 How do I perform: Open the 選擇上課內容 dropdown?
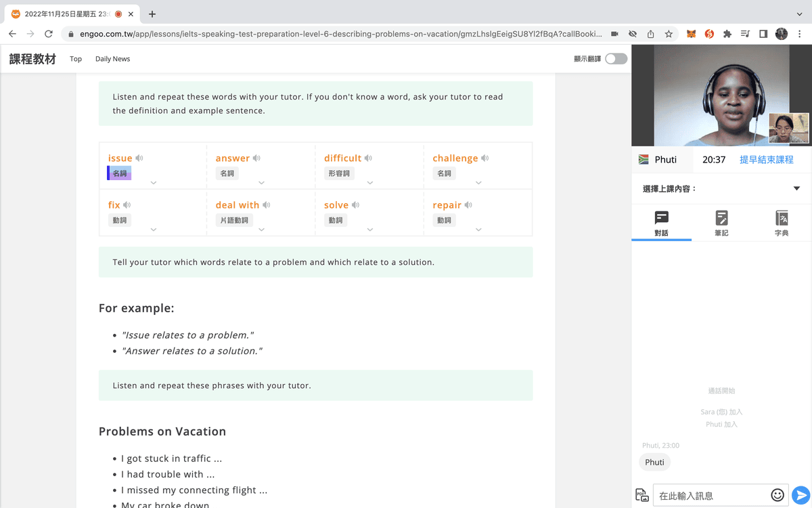click(721, 189)
